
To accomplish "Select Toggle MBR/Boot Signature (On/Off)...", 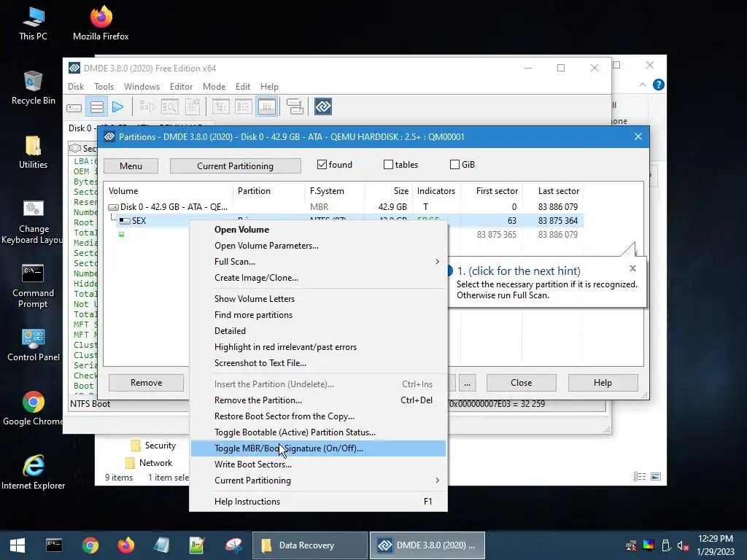I will pyautogui.click(x=318, y=448).
